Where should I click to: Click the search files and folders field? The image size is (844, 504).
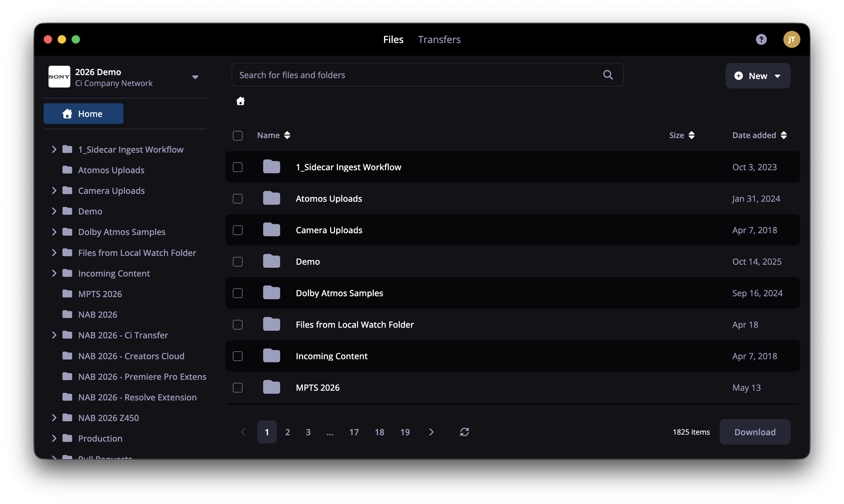[x=427, y=75]
